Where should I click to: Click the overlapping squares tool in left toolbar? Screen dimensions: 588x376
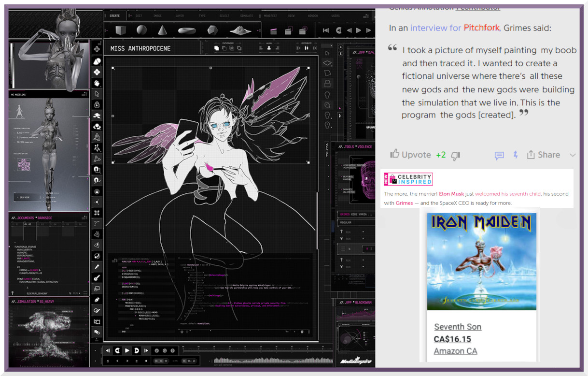point(97,289)
